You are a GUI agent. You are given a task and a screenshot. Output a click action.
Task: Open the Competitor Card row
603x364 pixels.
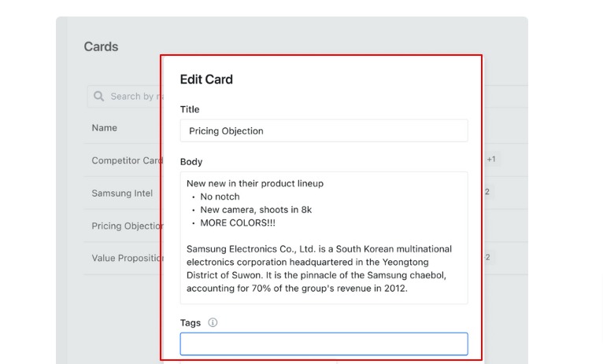pos(127,160)
